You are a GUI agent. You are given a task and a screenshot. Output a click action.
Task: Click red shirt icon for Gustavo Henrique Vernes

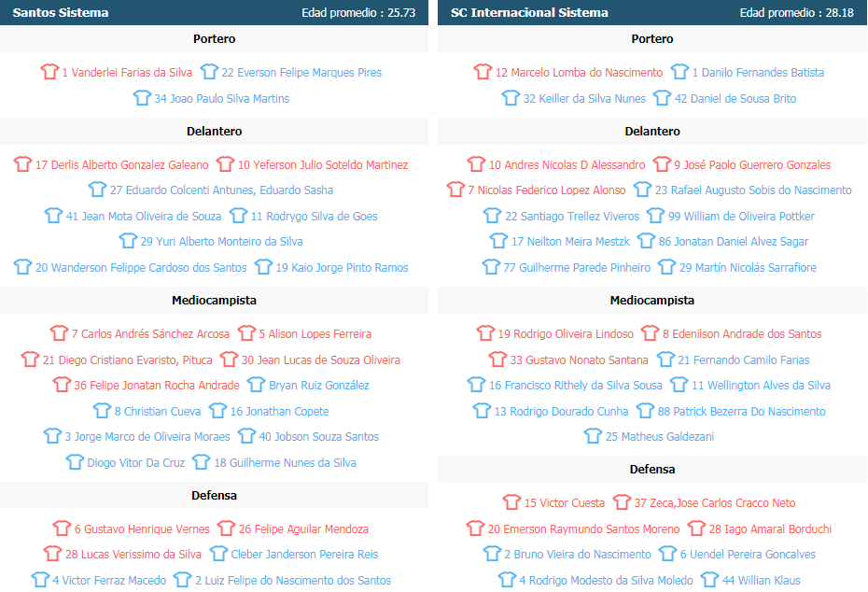pyautogui.click(x=62, y=529)
